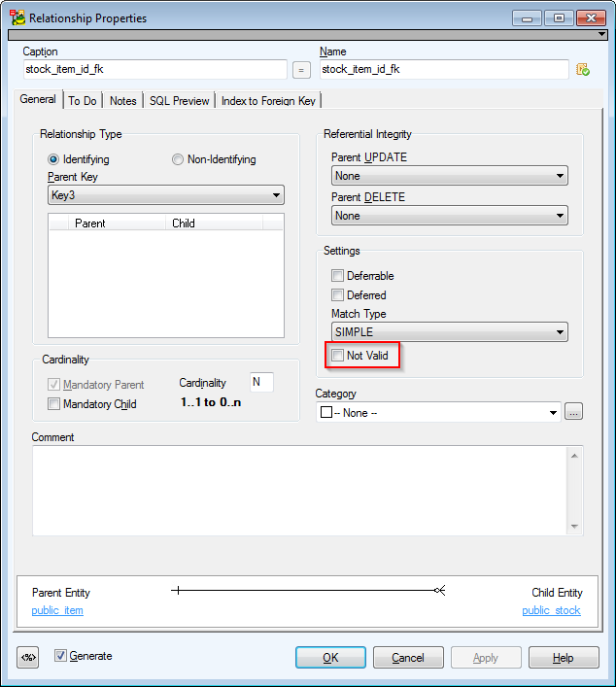
Task: Open the Notes tab
Action: click(x=123, y=101)
